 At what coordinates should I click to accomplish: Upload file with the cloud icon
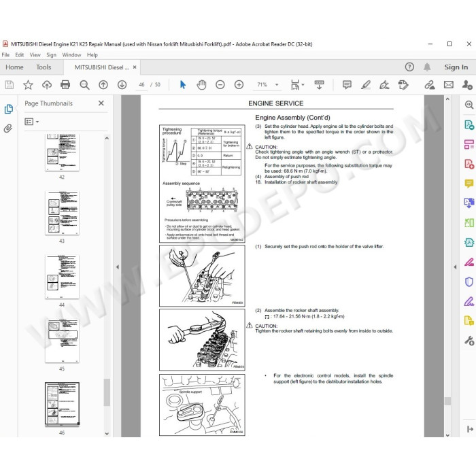(47, 85)
